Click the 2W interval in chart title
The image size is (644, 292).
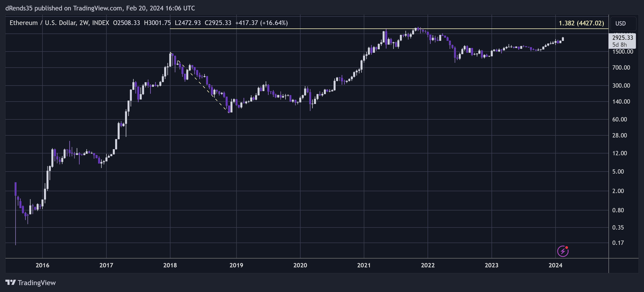coord(84,23)
